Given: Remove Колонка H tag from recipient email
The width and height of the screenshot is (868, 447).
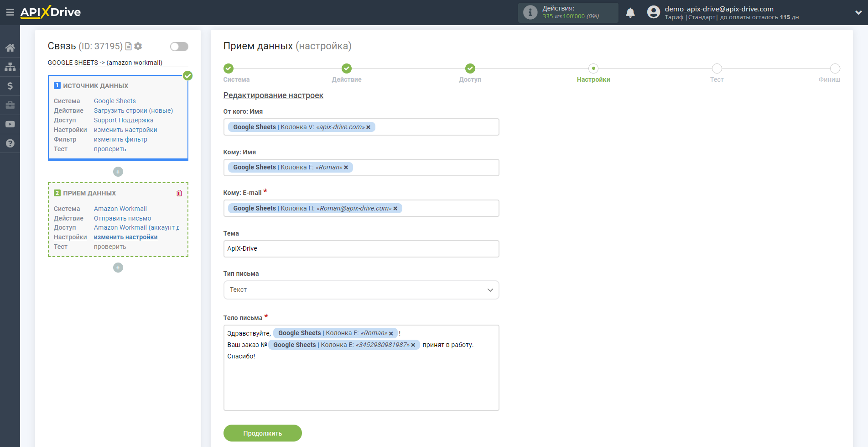Looking at the screenshot, I should coord(395,209).
